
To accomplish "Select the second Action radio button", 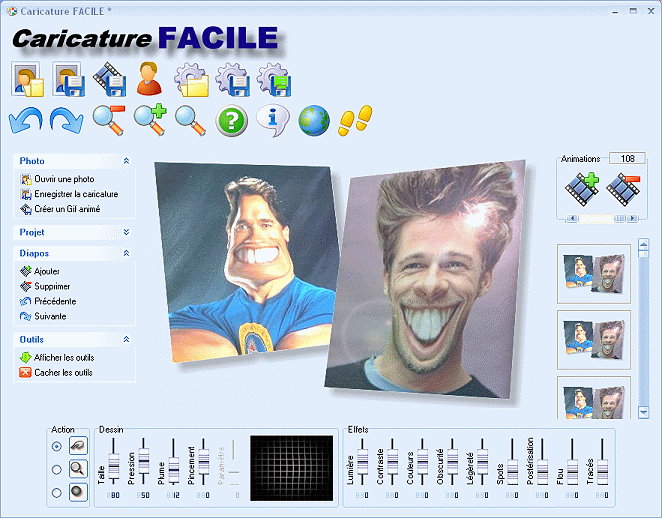I will pos(57,469).
